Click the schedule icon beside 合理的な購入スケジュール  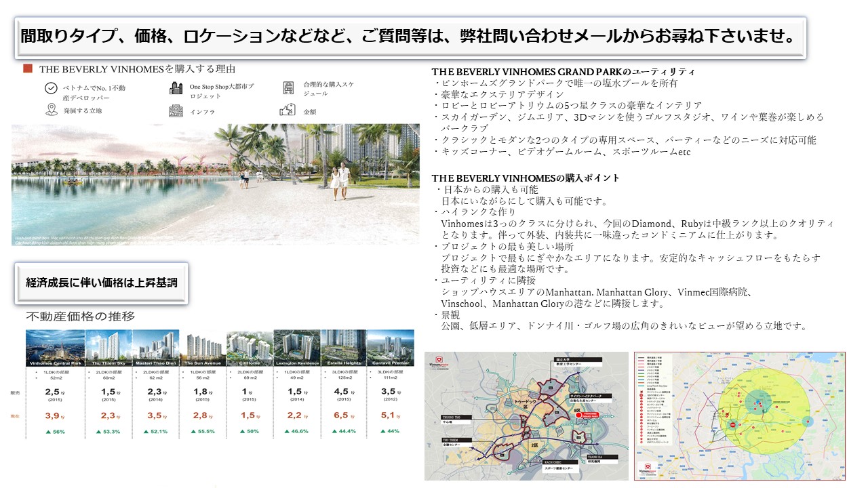[x=288, y=88]
